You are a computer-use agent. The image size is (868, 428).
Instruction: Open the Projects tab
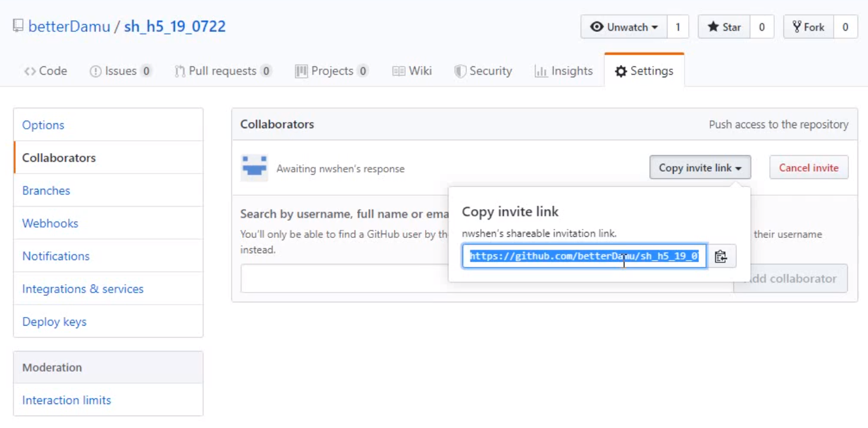pyautogui.click(x=331, y=71)
